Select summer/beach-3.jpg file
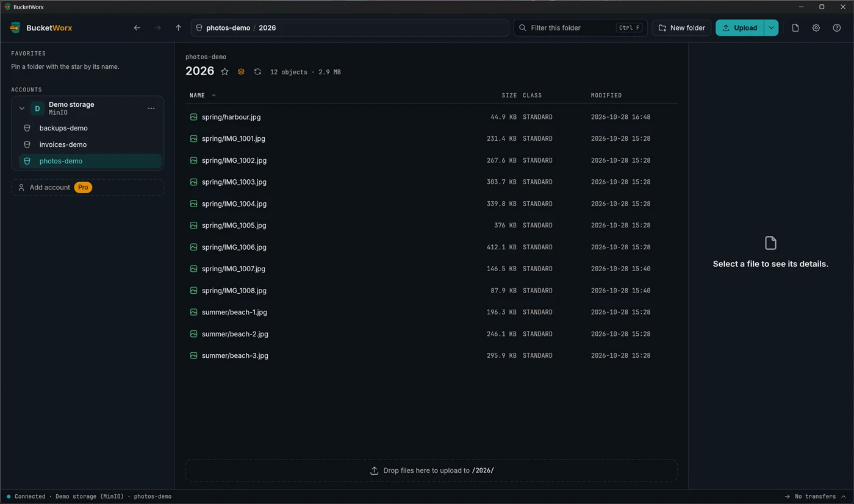The width and height of the screenshot is (854, 504). pyautogui.click(x=431, y=355)
